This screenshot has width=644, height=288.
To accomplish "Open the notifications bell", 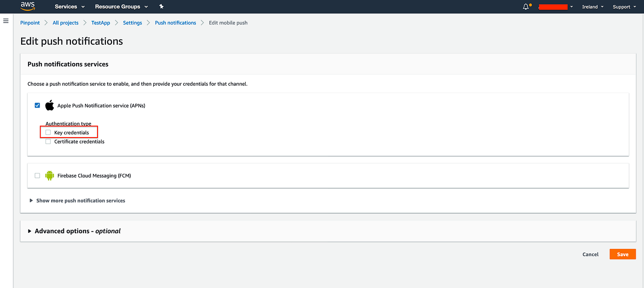I will (525, 6).
